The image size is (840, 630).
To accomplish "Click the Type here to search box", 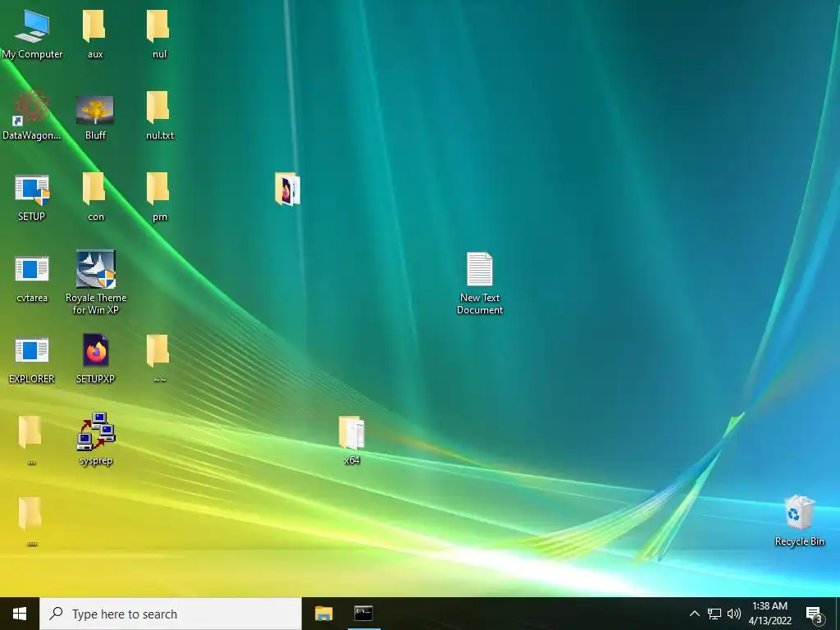I will 171,614.
